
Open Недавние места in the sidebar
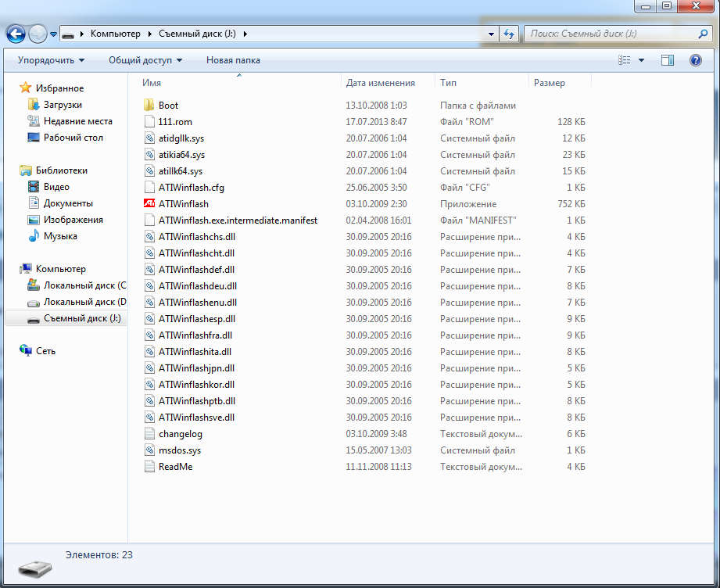78,121
